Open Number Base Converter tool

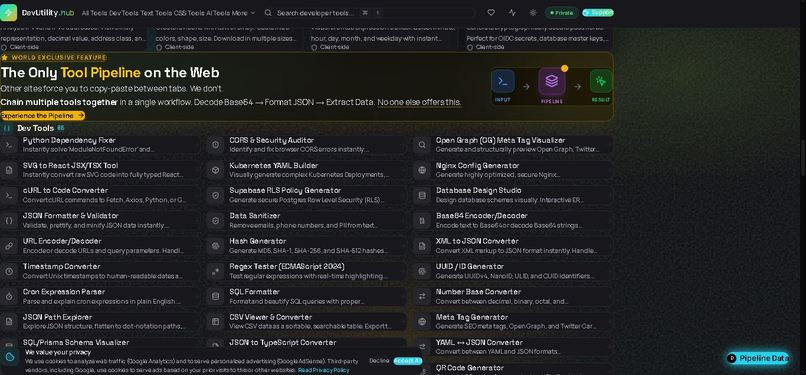(513, 296)
